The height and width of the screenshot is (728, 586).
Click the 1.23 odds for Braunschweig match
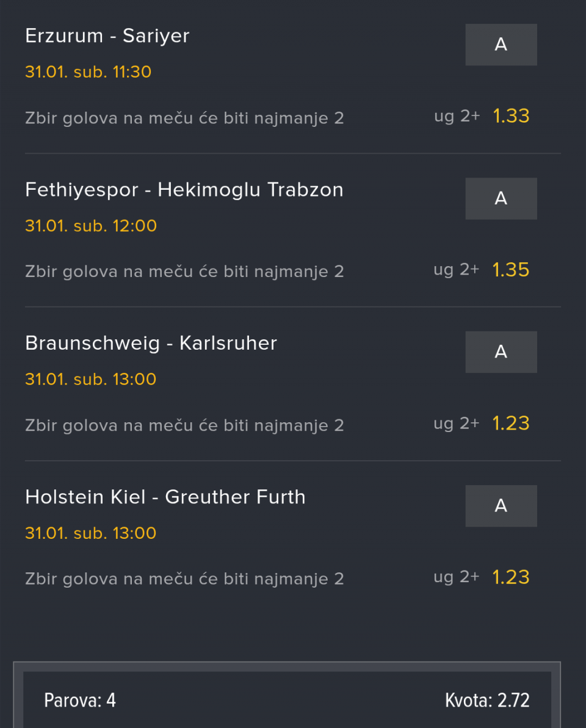511,423
